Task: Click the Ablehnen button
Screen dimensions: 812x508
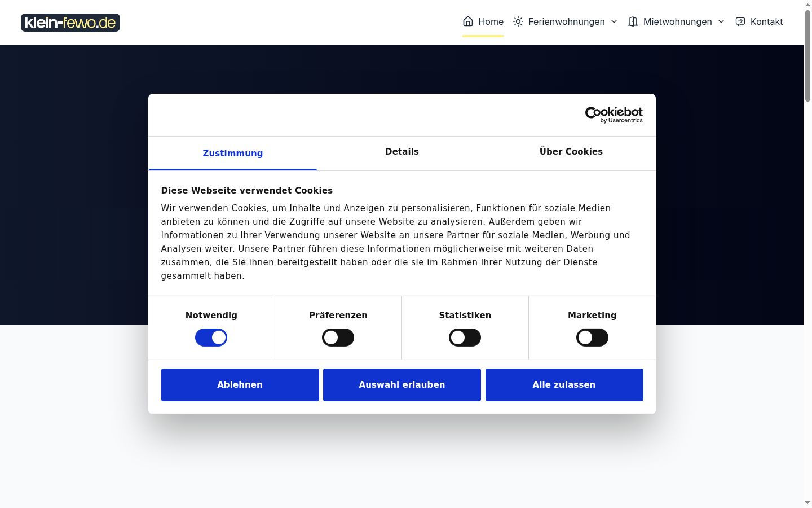Action: [x=240, y=385]
